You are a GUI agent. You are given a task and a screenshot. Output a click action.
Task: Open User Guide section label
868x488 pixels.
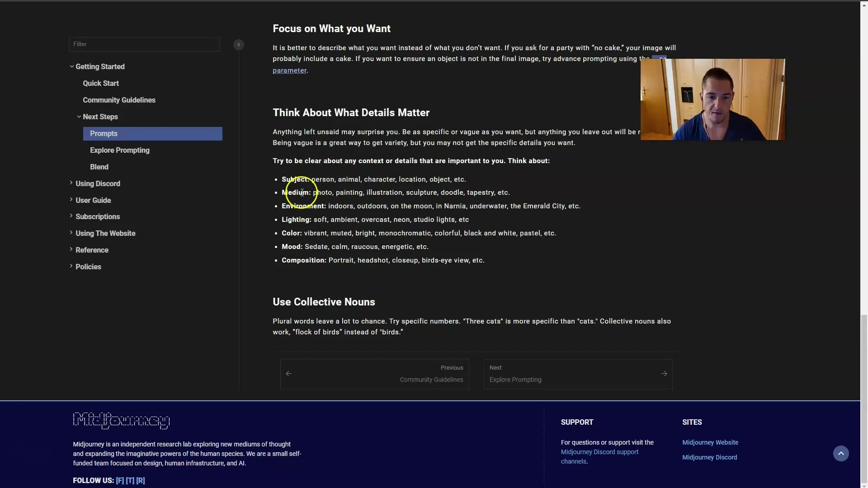[93, 201]
